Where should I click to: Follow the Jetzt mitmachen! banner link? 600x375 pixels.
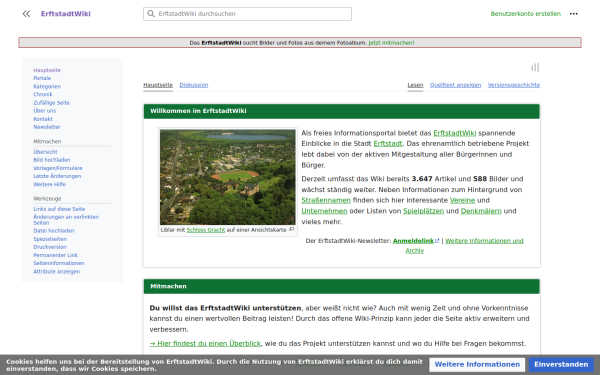(x=391, y=43)
